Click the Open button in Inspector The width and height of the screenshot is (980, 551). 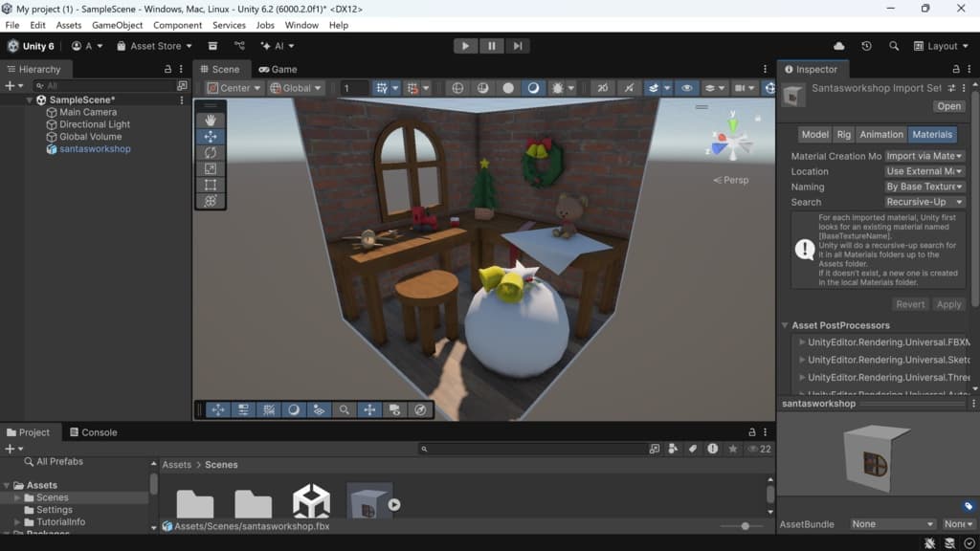949,106
